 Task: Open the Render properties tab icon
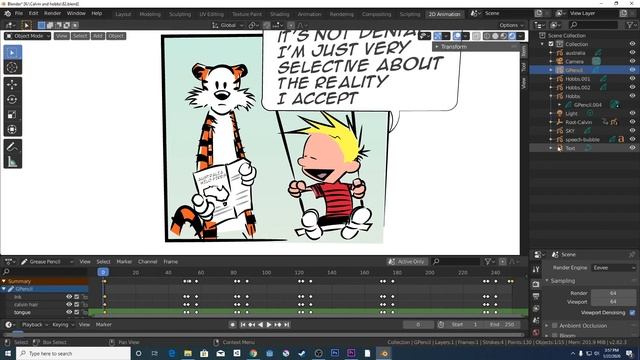coord(536,284)
